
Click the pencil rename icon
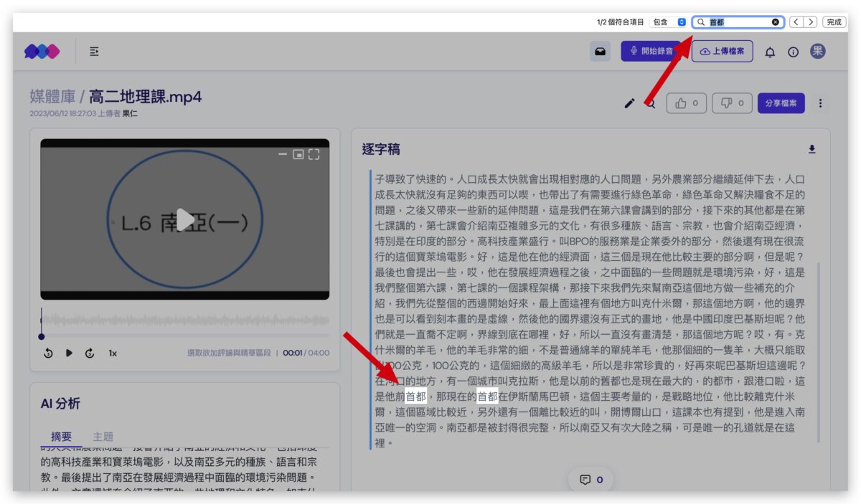(629, 103)
